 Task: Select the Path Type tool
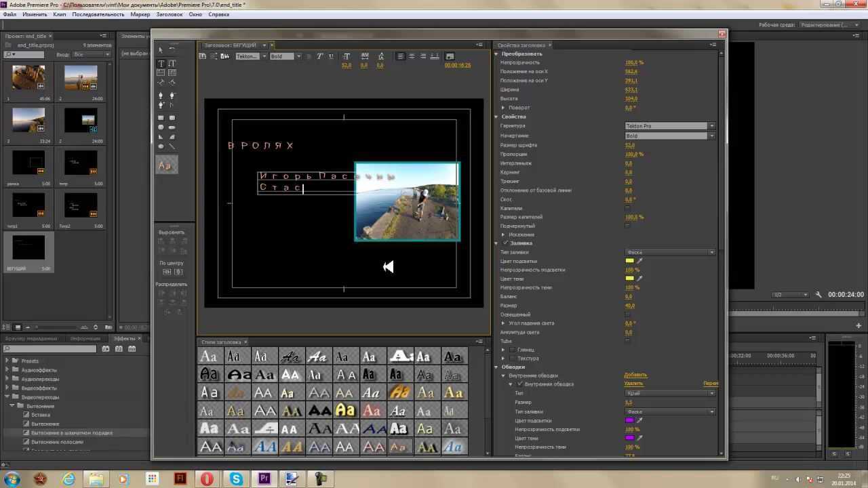161,82
